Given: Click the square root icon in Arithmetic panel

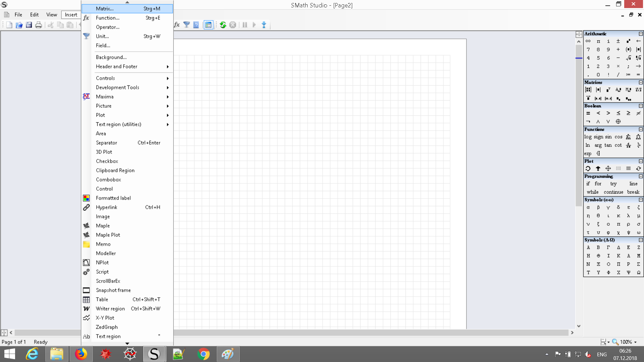Looking at the screenshot, I should pos(628,58).
